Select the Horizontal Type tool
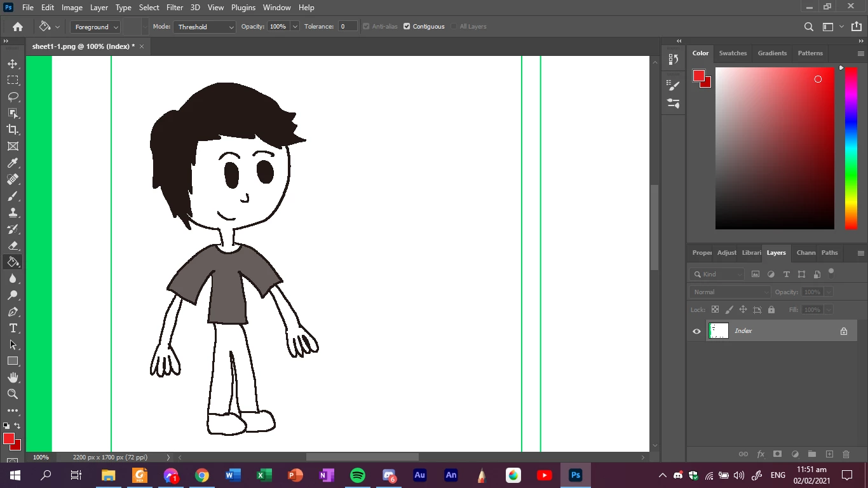The image size is (868, 488). [x=13, y=328]
